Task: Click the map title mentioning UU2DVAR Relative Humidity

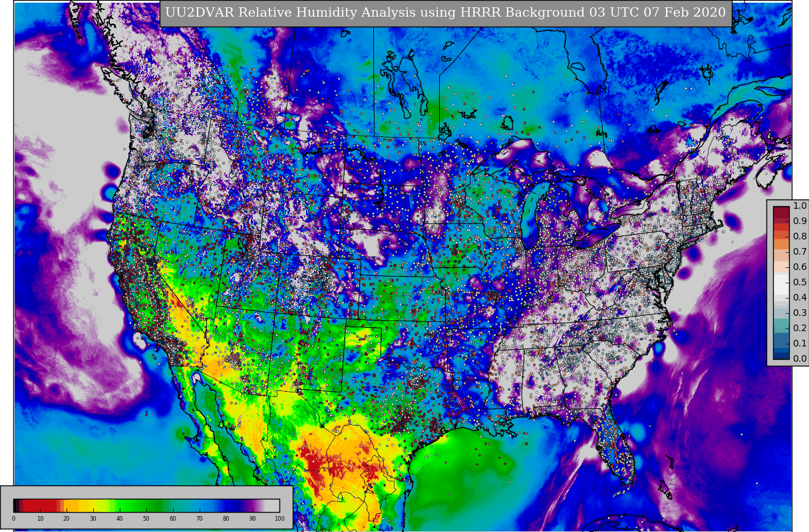Action: pyautogui.click(x=446, y=13)
